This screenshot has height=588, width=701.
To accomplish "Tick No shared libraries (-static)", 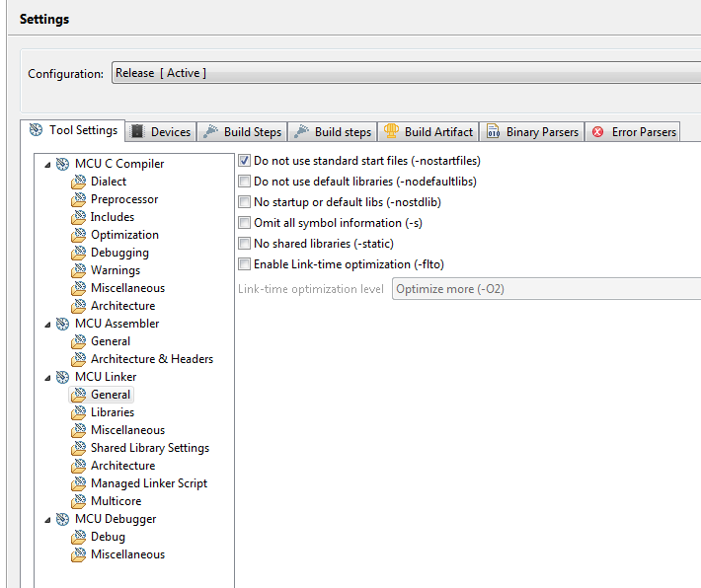I will pos(244,244).
